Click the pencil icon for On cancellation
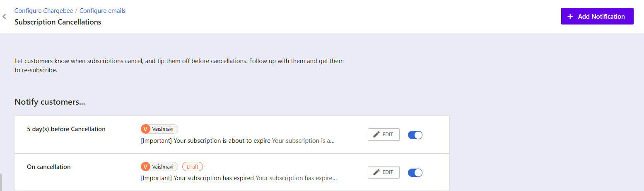 click(x=376, y=172)
